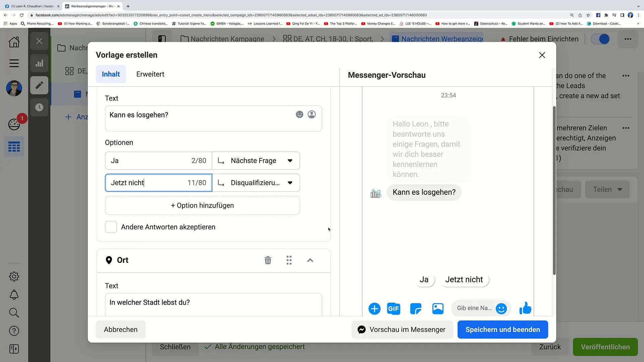Insert emoji in the Text field
Viewport: 644px width, 362px height.
click(300, 115)
